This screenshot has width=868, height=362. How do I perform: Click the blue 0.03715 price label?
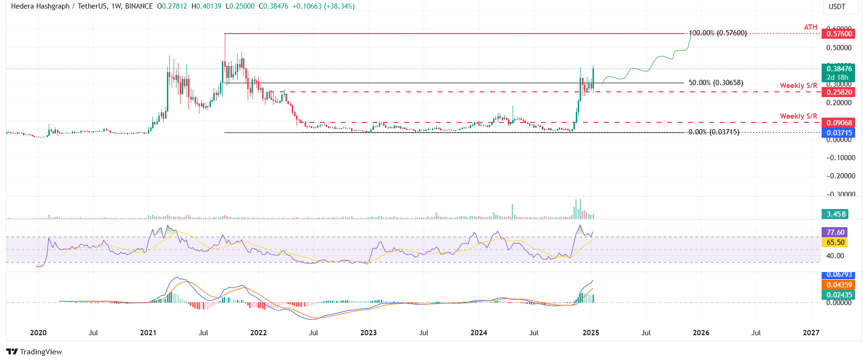click(x=838, y=133)
